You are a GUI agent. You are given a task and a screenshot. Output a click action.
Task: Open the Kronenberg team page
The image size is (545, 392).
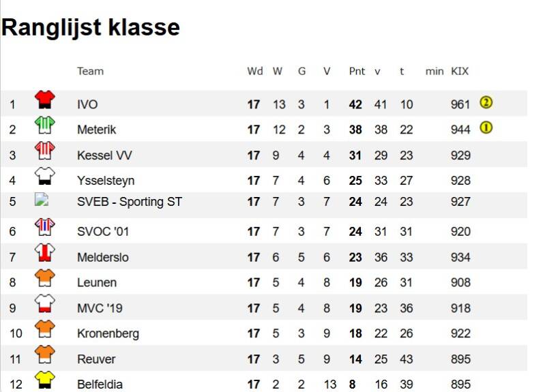pos(108,333)
